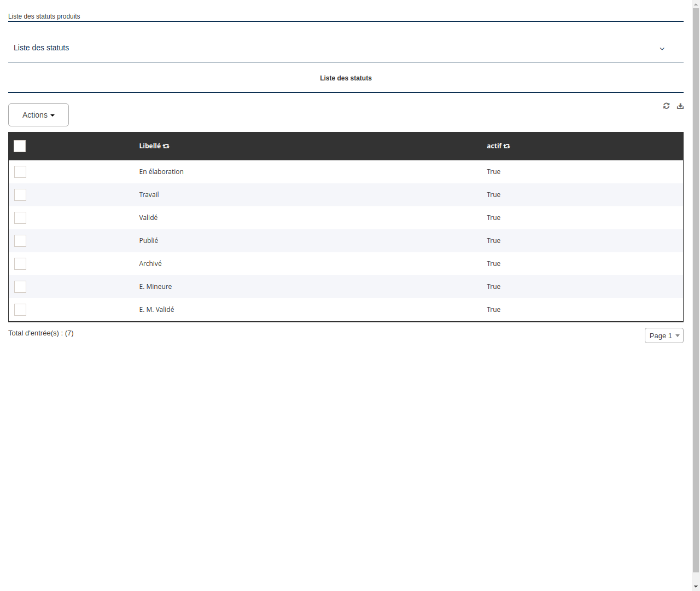This screenshot has width=700, height=591.
Task: Check the checkbox for E. Mineure
Action: (20, 287)
